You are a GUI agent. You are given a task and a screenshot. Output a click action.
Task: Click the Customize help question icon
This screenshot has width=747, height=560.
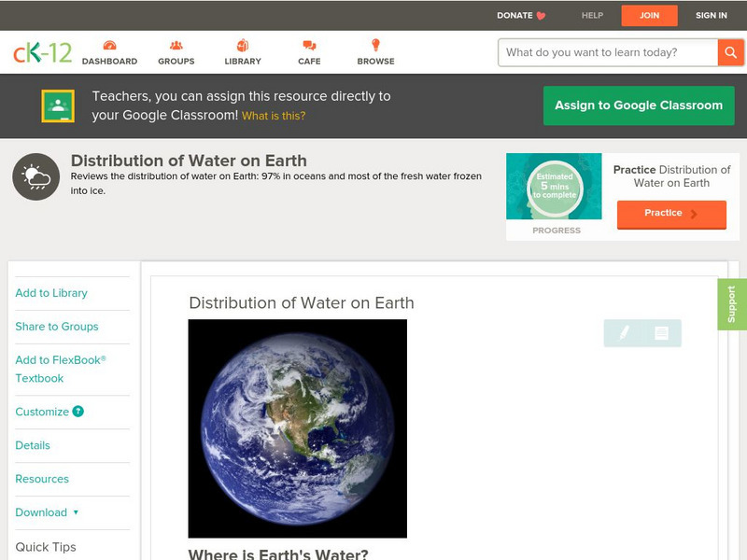click(78, 412)
